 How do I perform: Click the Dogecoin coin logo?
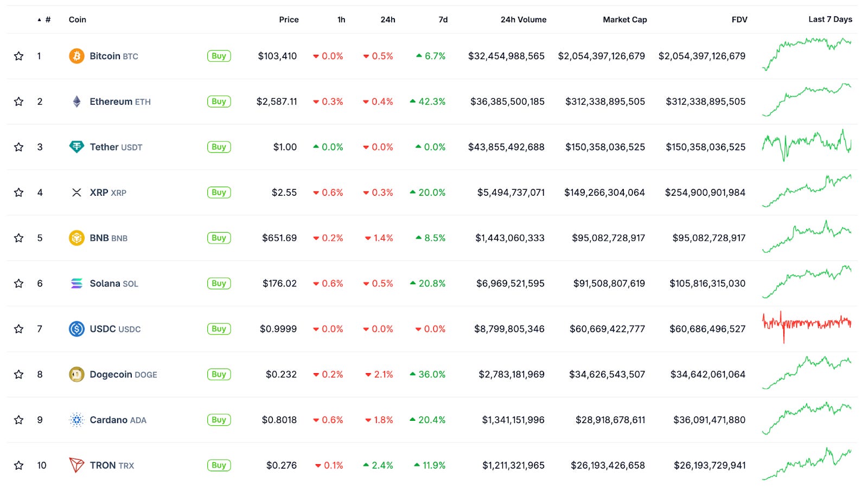pos(76,374)
